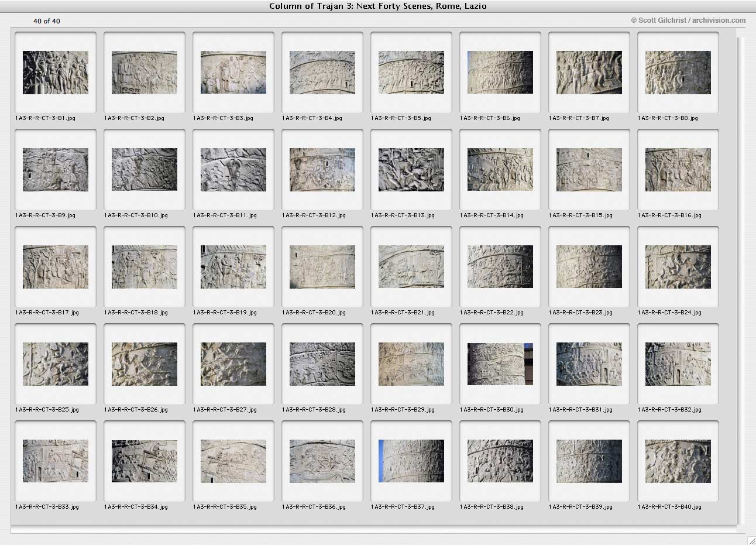Click the window title 'Column of Trajan 3'
Image resolution: width=756 pixels, height=545 pixels.
click(x=378, y=6)
